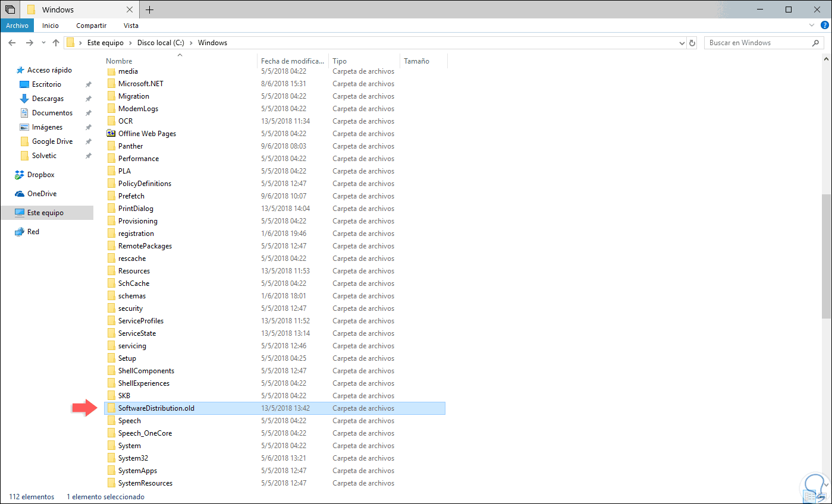
Task: Click the search magnifier icon
Action: click(815, 43)
